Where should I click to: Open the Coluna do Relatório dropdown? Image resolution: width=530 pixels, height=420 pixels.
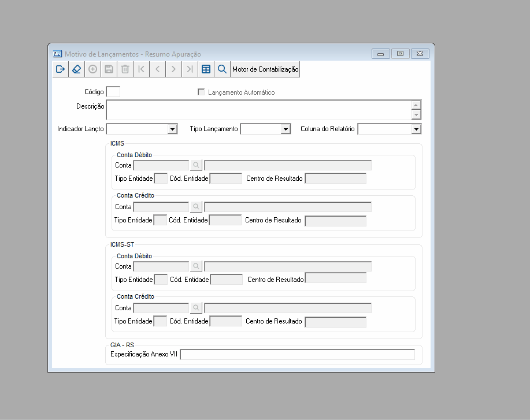point(416,129)
